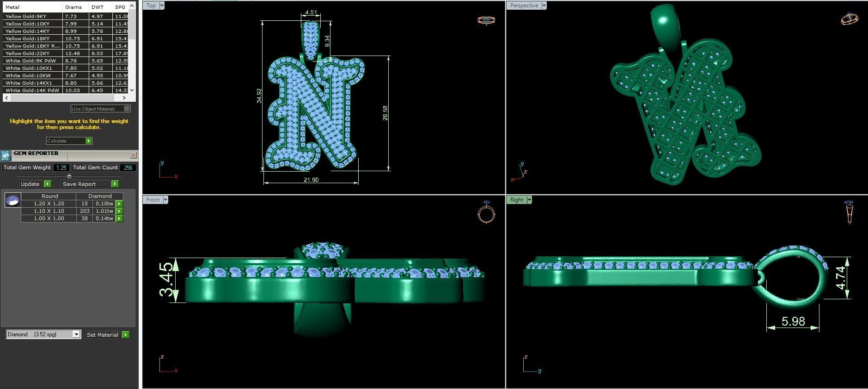The image size is (868, 389).
Task: Click the Gem Reporter panel icon
Action: click(6, 155)
